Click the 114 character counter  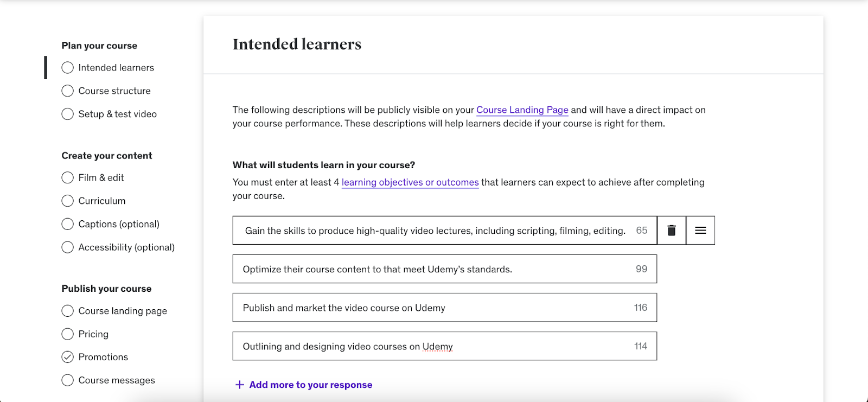(641, 346)
